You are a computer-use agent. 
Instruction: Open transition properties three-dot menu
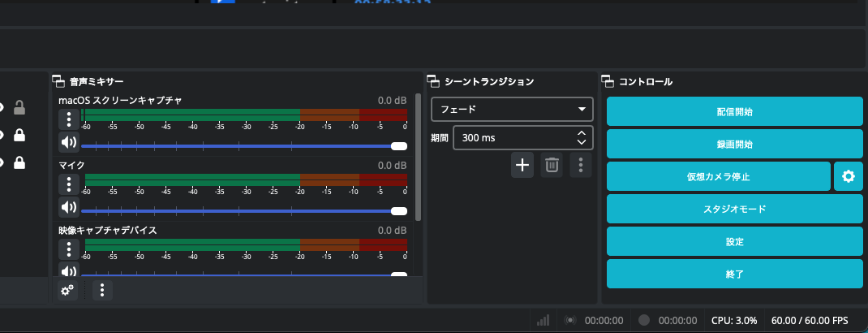pos(581,165)
